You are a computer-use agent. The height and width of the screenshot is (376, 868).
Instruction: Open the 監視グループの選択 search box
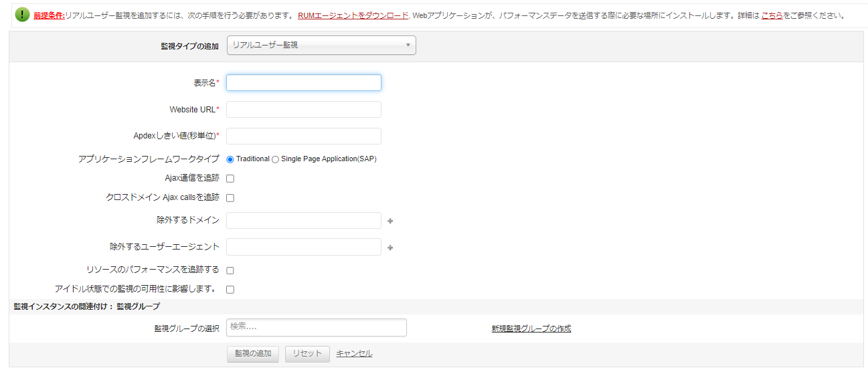[317, 327]
